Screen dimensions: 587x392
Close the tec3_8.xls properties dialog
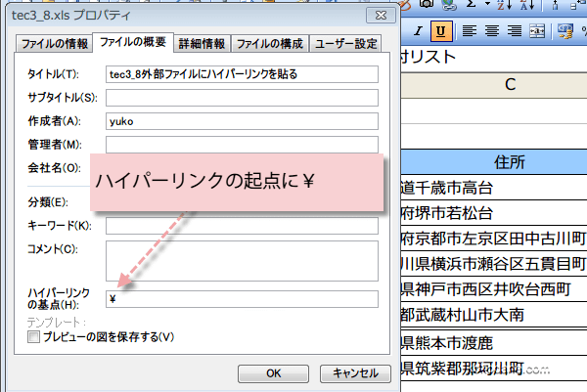point(381,16)
